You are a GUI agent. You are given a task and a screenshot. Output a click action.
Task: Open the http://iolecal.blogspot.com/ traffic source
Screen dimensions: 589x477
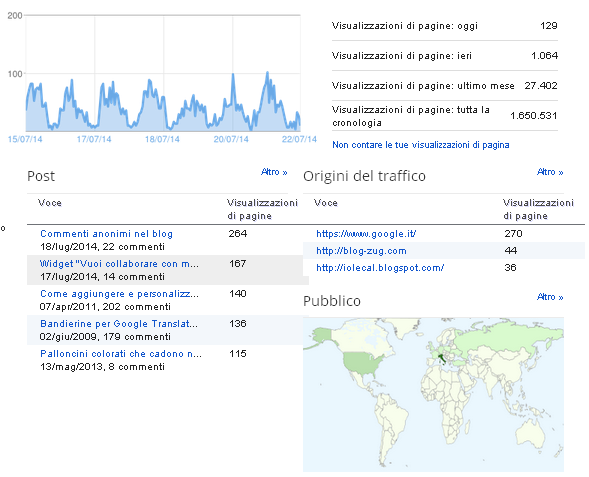pyautogui.click(x=380, y=268)
